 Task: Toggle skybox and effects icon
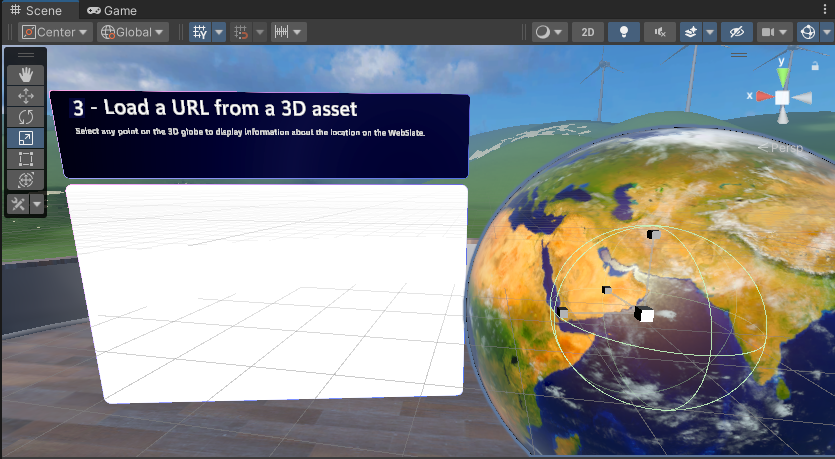coord(691,32)
